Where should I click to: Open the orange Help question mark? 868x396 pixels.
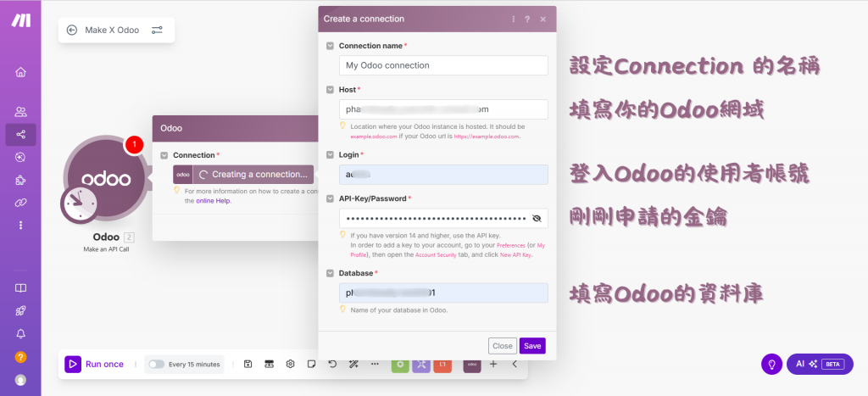click(x=20, y=357)
